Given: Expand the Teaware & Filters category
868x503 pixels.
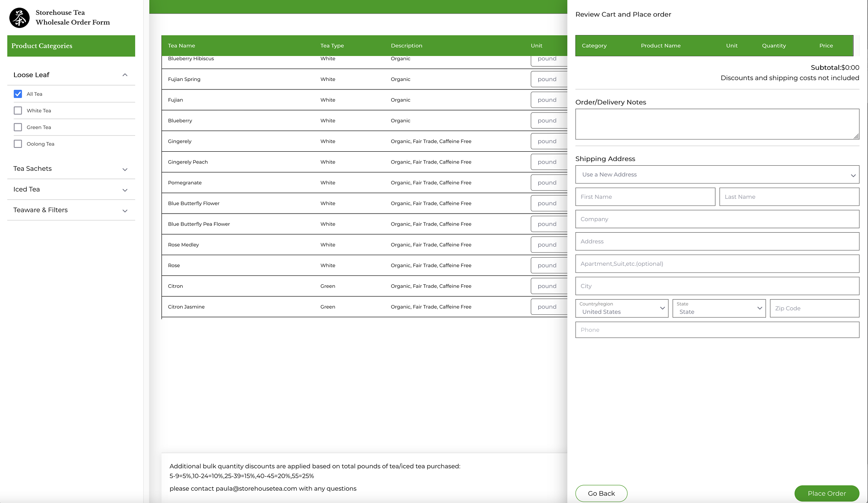Looking at the screenshot, I should (x=125, y=211).
